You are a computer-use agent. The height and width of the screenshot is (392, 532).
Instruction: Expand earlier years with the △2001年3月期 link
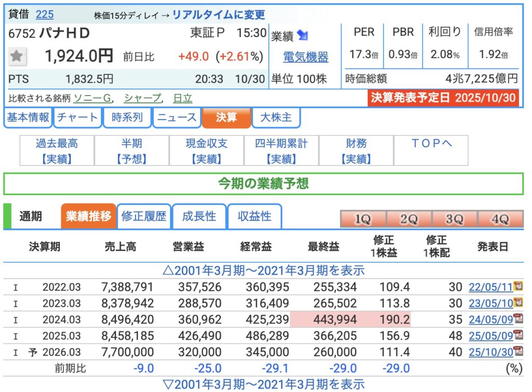coord(263,270)
